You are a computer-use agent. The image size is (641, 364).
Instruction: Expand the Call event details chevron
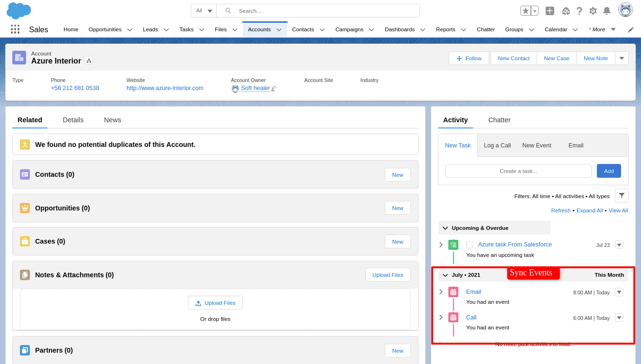(441, 318)
